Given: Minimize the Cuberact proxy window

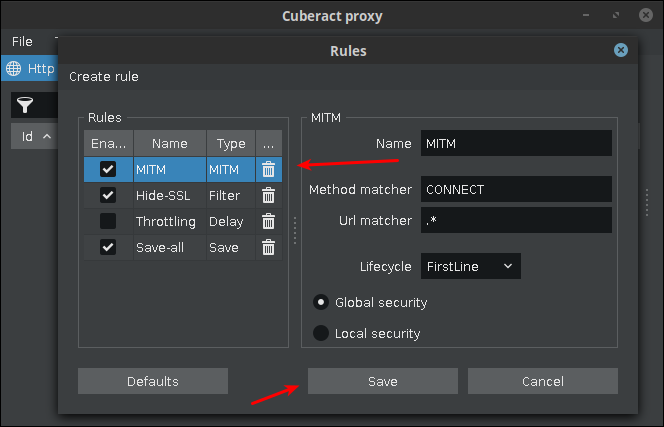Looking at the screenshot, I should (586, 15).
